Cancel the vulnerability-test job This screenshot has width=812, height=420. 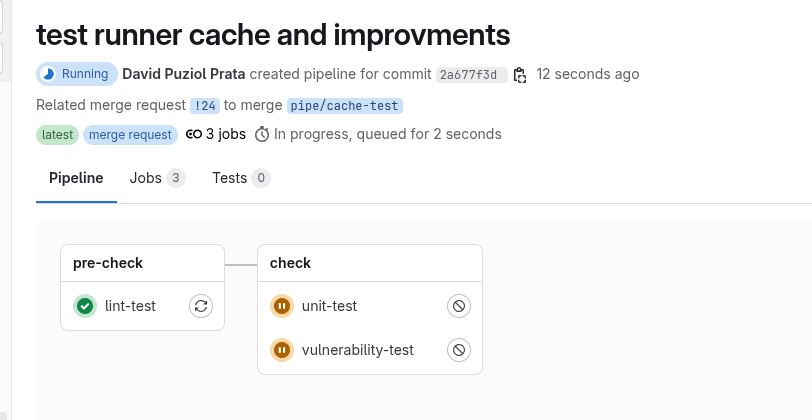[459, 350]
